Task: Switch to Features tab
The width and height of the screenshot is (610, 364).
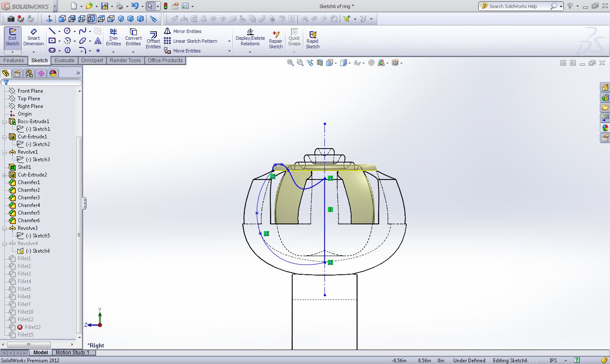Action: click(x=14, y=60)
